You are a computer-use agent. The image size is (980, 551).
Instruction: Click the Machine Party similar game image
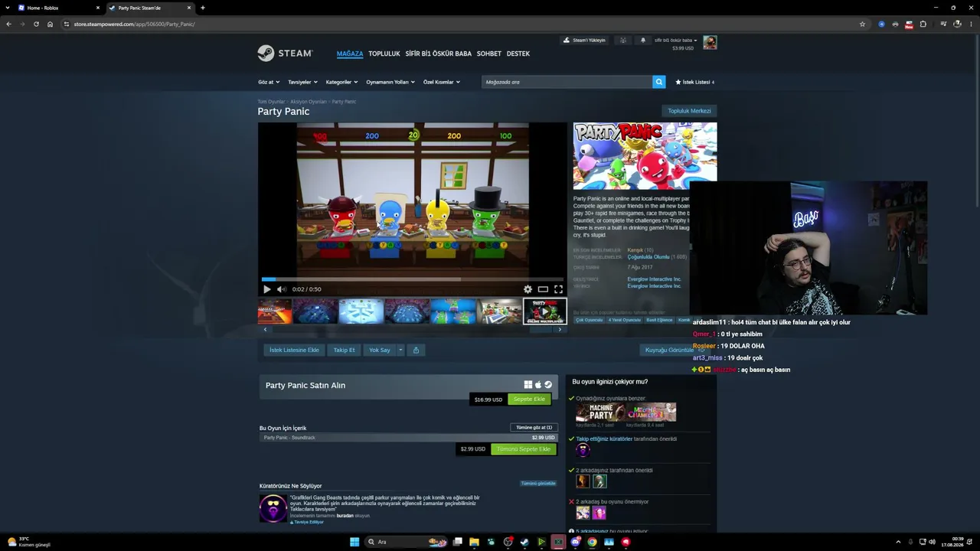(601, 412)
